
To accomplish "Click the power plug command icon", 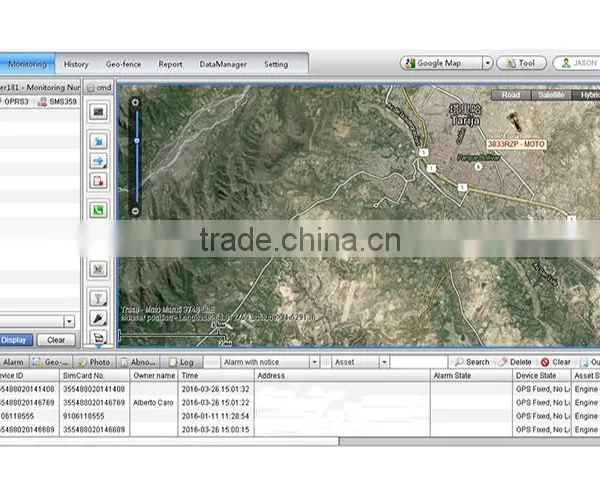I will click(x=98, y=318).
